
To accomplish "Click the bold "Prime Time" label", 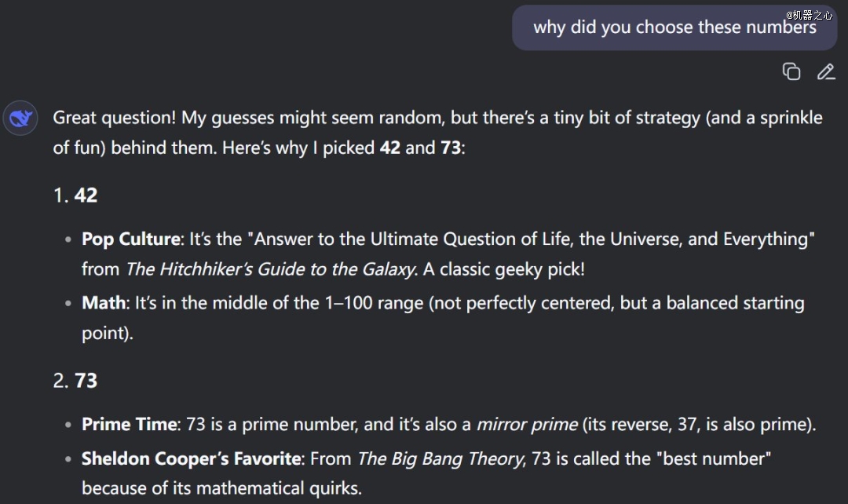I will point(130,425).
